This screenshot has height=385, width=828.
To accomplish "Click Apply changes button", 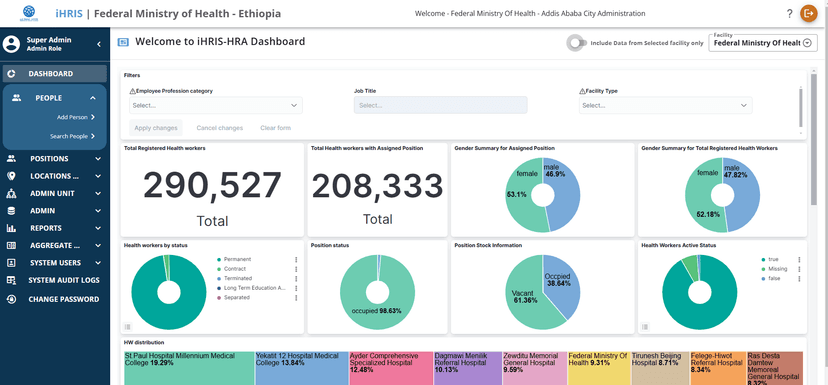I will [156, 128].
